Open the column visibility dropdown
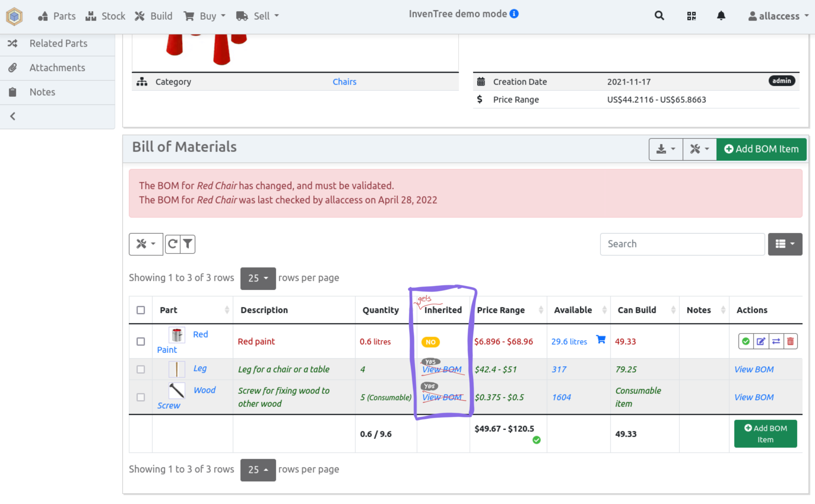 785,244
